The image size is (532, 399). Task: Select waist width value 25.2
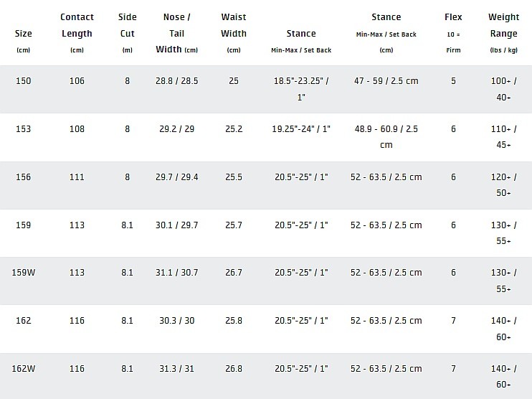tap(234, 129)
